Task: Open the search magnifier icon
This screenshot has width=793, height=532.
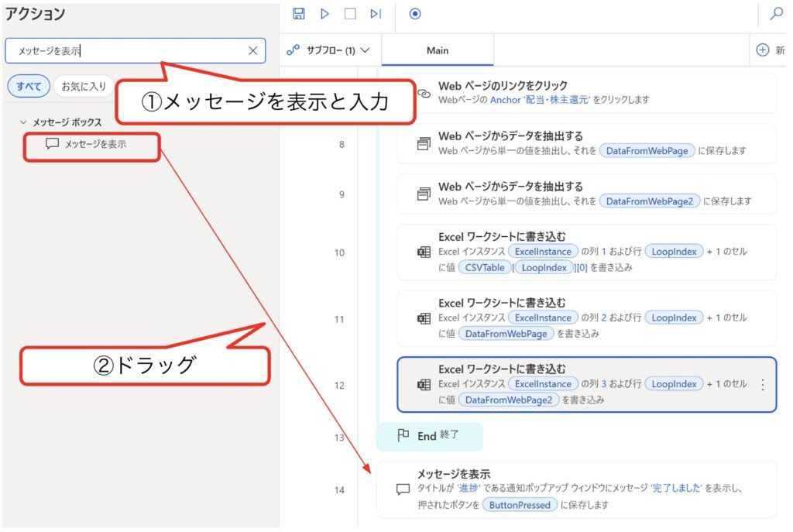Action: (776, 14)
